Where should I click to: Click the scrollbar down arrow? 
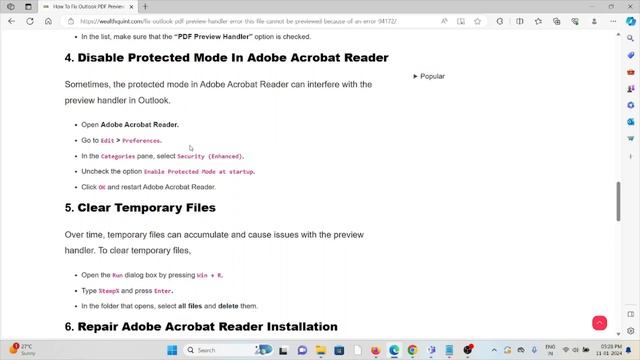[x=618, y=334]
